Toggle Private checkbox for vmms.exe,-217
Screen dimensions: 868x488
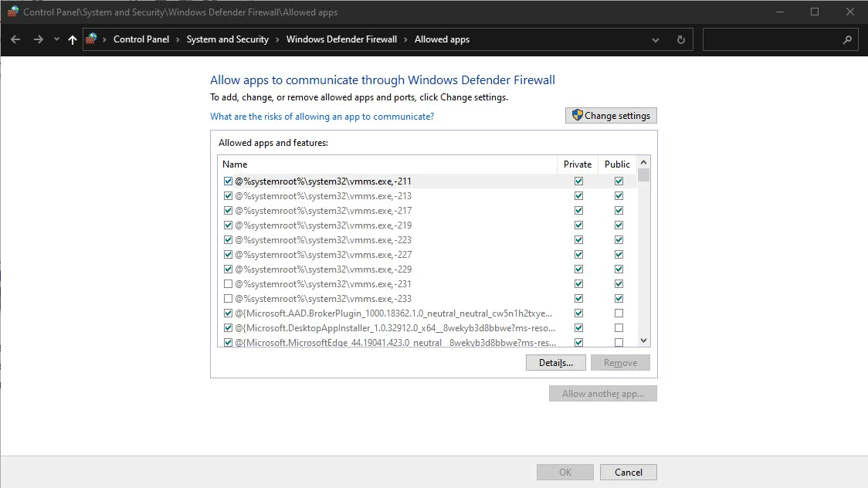[578, 210]
